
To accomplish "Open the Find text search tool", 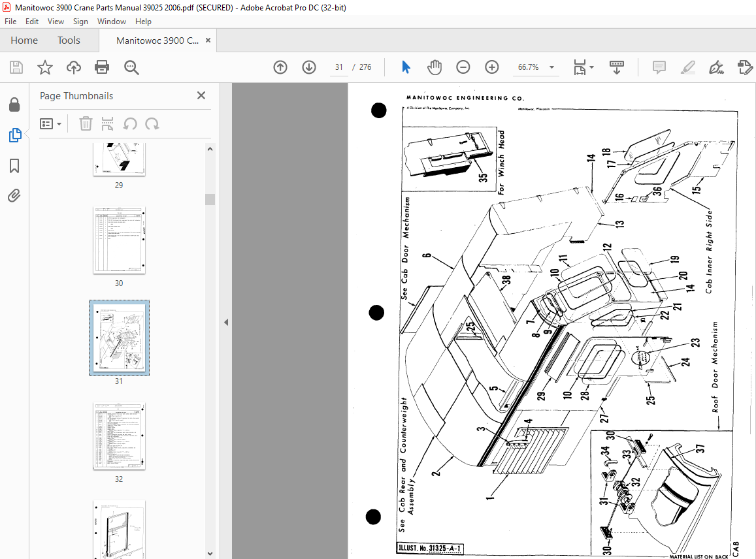I will pyautogui.click(x=131, y=67).
